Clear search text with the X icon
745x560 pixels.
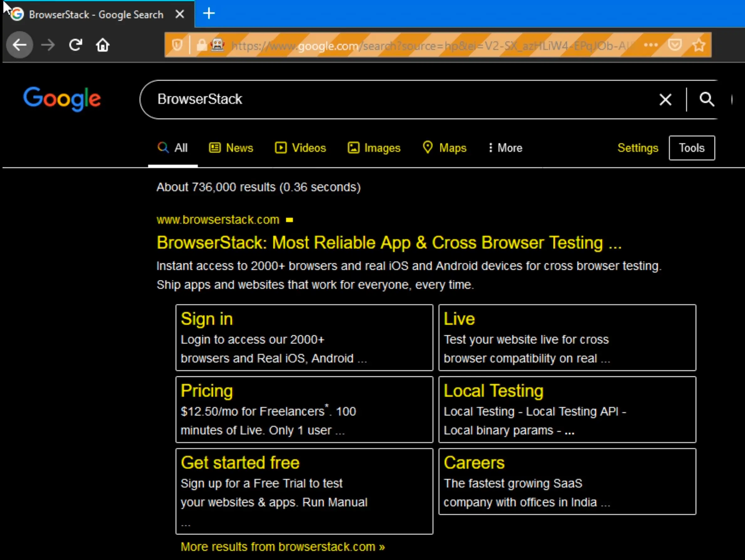[665, 100]
